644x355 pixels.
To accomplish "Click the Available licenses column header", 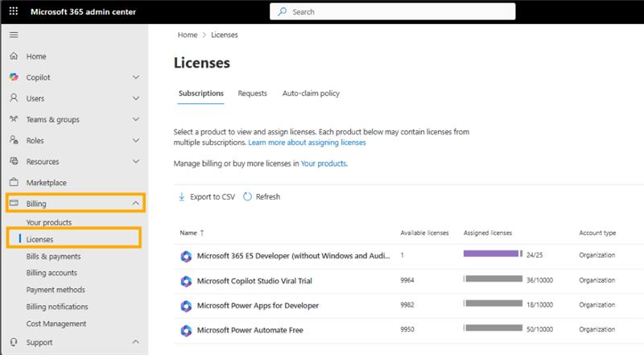I will (424, 233).
